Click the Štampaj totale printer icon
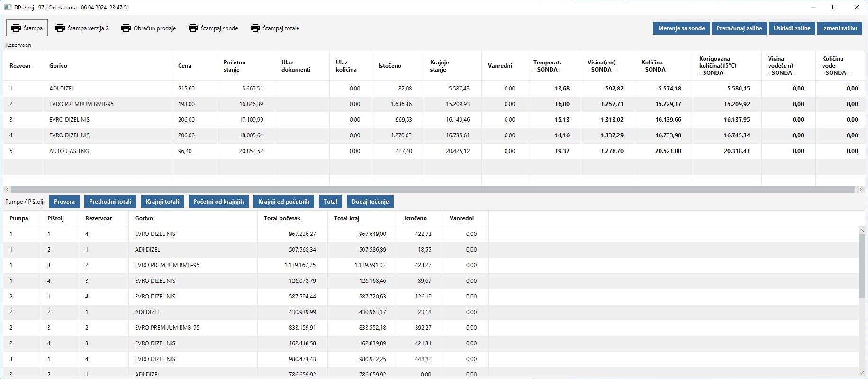Viewport: 868px width, 379px height. (x=255, y=28)
